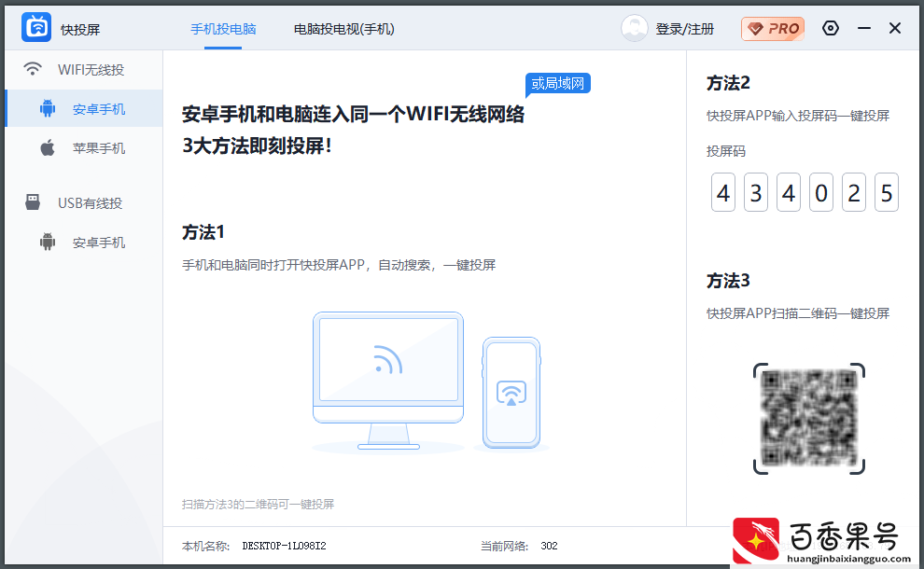The width and height of the screenshot is (924, 569).
Task: Click last cast code digit 5
Action: click(887, 192)
